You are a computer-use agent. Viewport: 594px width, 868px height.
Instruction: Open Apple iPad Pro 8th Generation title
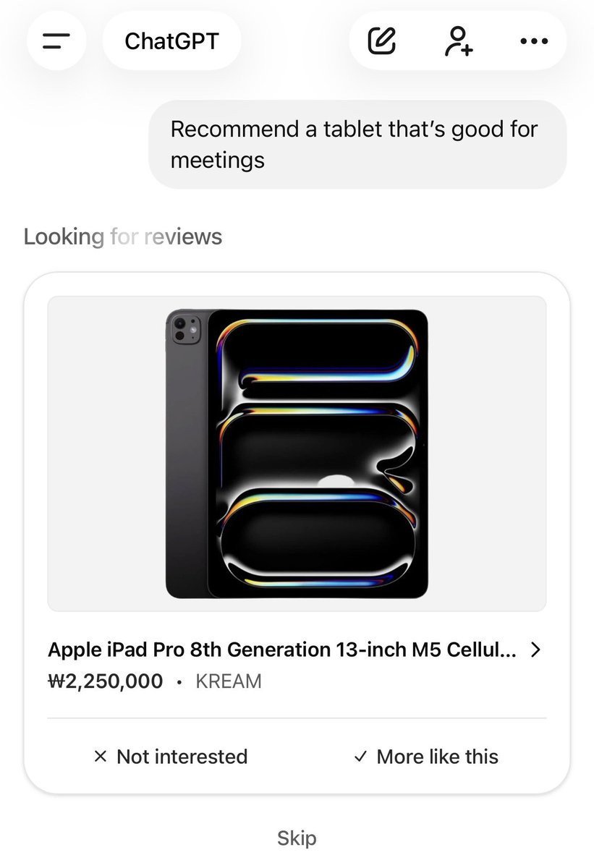[x=282, y=650]
